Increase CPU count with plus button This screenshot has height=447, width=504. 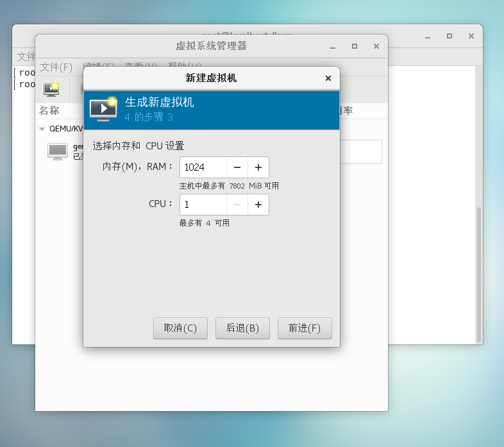point(258,205)
